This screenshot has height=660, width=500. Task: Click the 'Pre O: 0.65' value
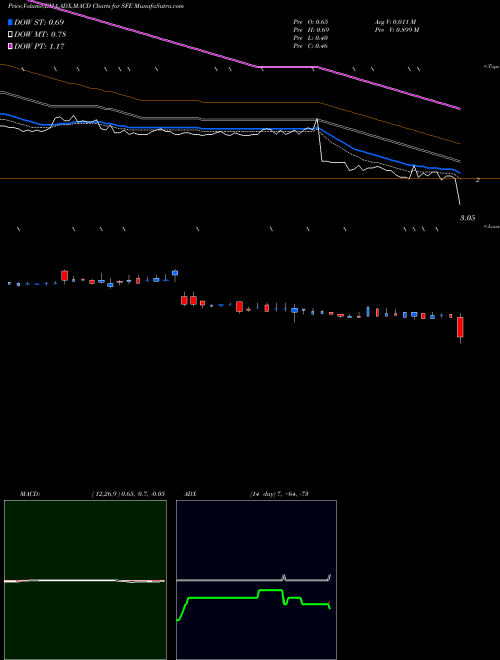click(311, 22)
